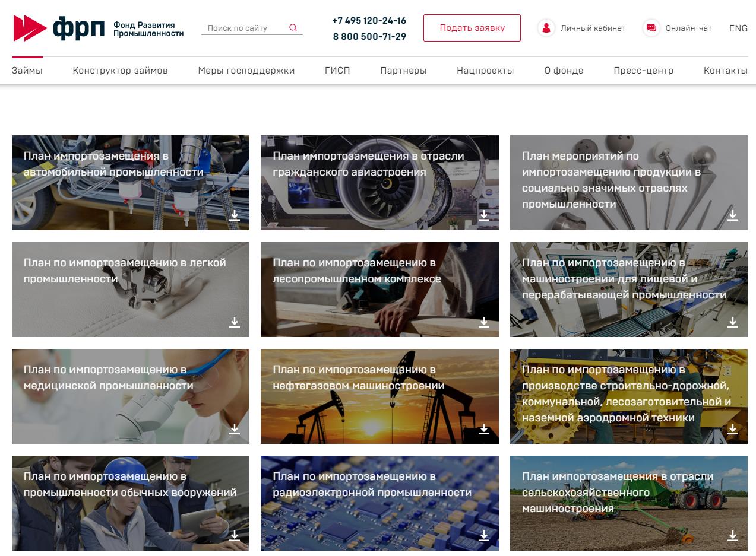The height and width of the screenshot is (556, 756).
Task: Open the Онлайн-чат chat icon
Action: (x=651, y=28)
